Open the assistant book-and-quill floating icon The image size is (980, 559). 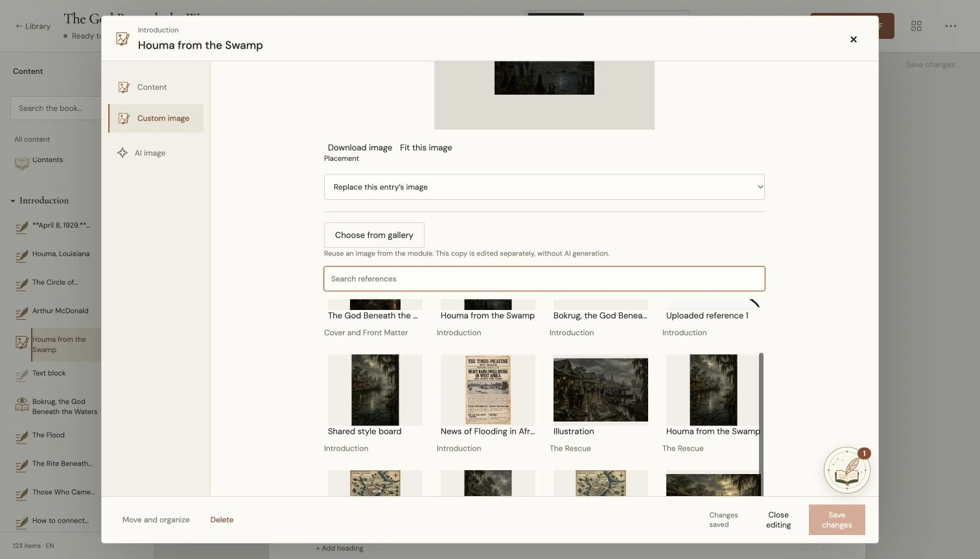847,470
